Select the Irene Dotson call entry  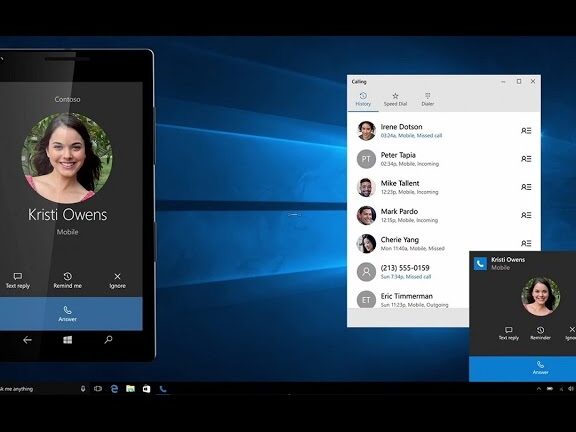[444, 131]
